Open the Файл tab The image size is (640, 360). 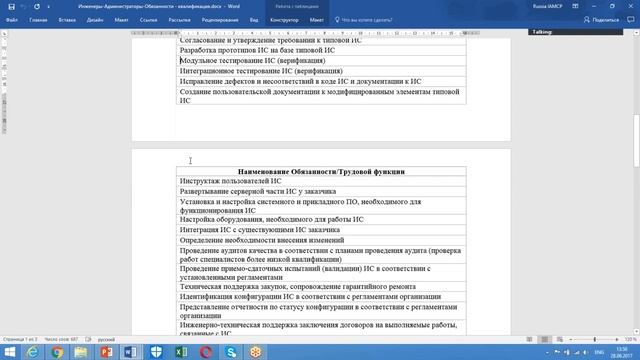tap(12, 20)
